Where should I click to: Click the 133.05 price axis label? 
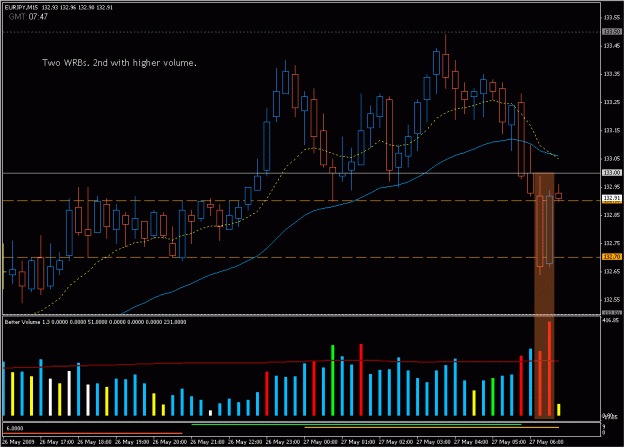pyautogui.click(x=611, y=159)
